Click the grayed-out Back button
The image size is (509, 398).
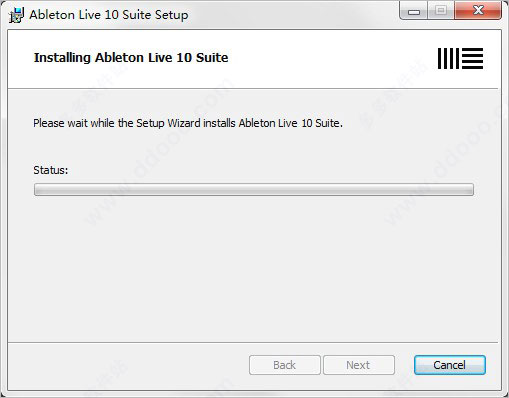pyautogui.click(x=285, y=365)
